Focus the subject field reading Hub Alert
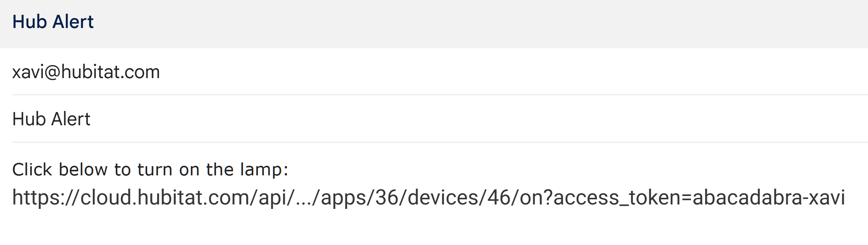This screenshot has height=245, width=868. 51,119
